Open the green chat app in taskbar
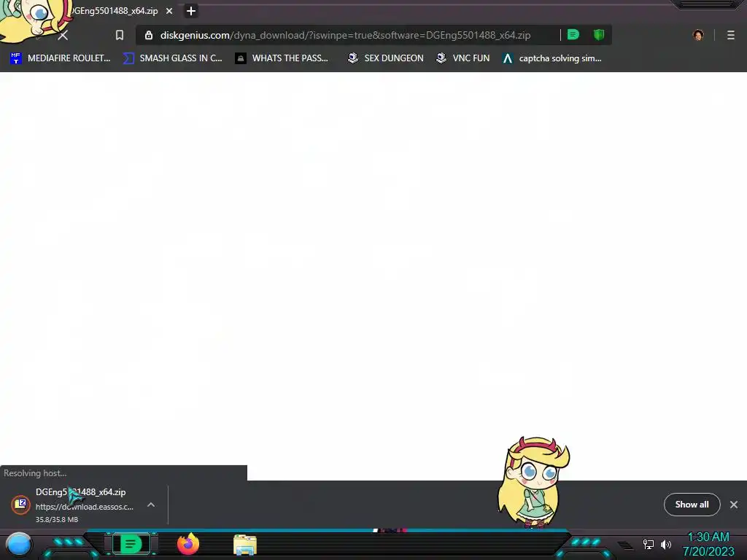Screen dimensions: 747x560 (131, 544)
